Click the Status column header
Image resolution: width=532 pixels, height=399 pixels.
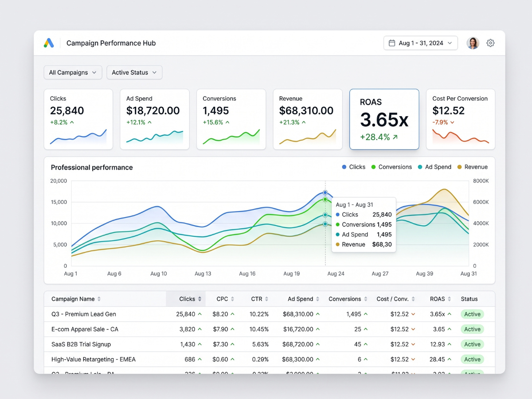click(469, 299)
